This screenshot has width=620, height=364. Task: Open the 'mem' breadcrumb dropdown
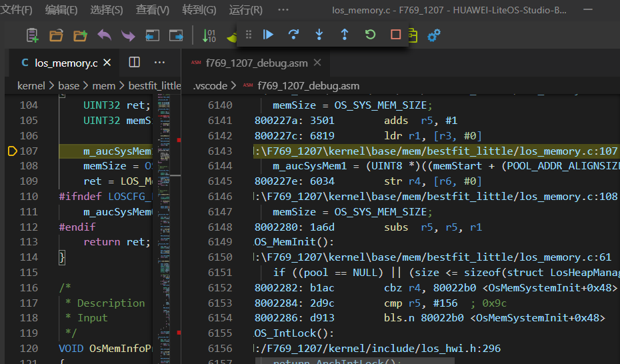click(103, 86)
